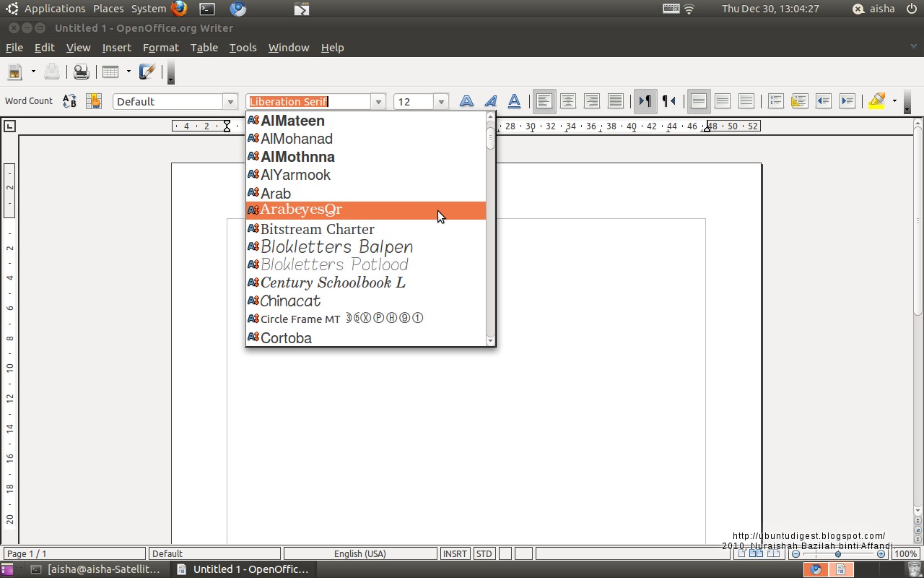Open the Table menu
924x578 pixels.
[x=204, y=48]
